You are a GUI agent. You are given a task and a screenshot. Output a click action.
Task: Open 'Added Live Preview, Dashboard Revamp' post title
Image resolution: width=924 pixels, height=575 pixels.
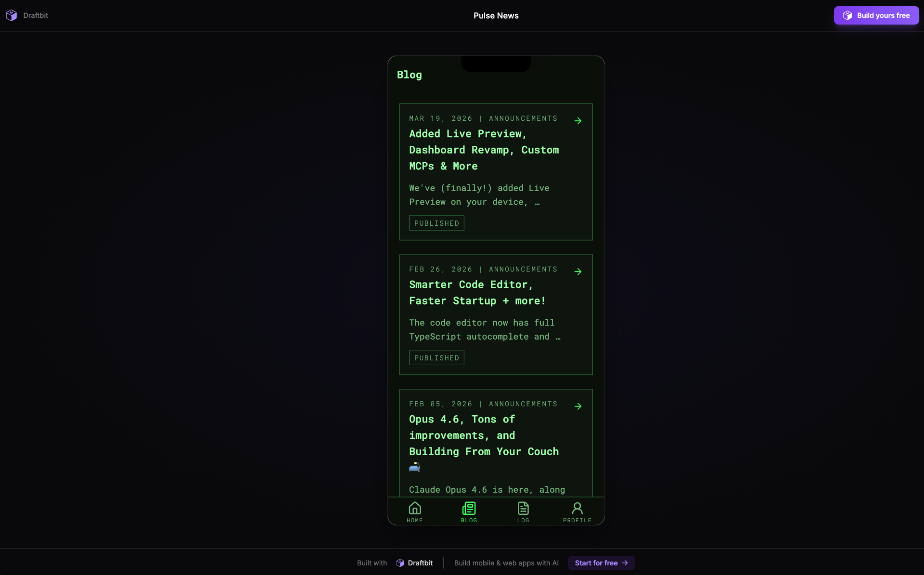484,150
